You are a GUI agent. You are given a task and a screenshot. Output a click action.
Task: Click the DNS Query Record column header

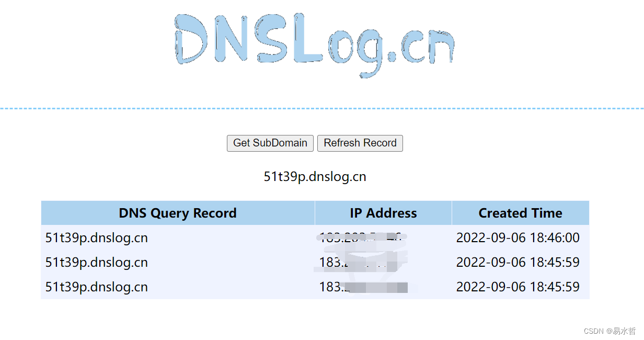coord(178,213)
